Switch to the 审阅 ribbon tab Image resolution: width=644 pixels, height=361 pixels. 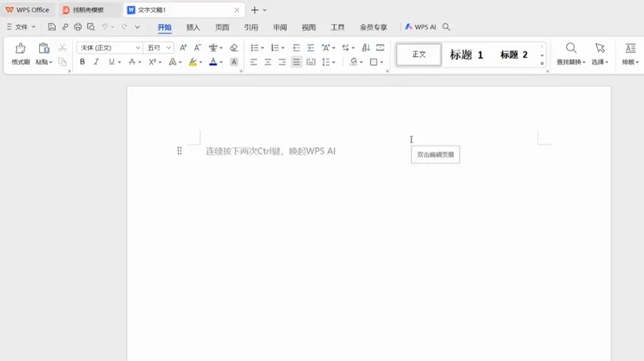pos(280,27)
